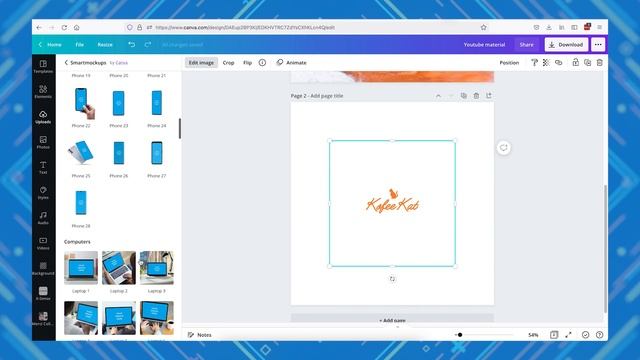
Task: Go back from Smartmockups panel
Action: [66, 62]
